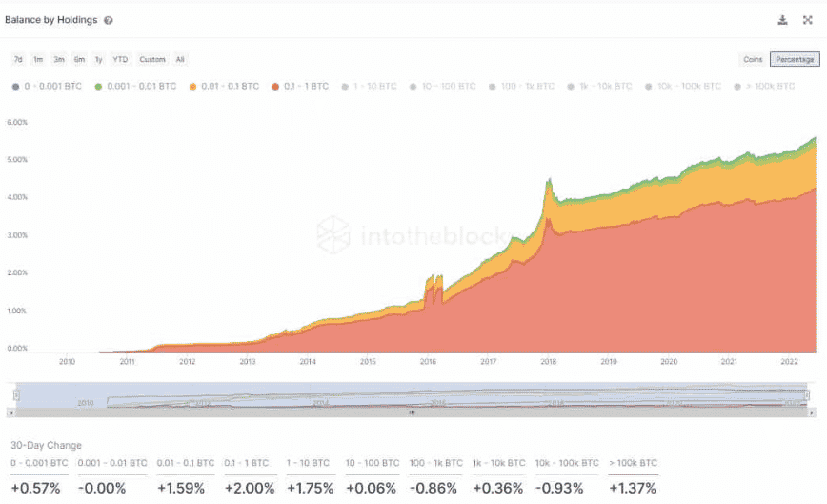The width and height of the screenshot is (827, 504).
Task: Click the right range handle of the navigator
Action: point(807,395)
